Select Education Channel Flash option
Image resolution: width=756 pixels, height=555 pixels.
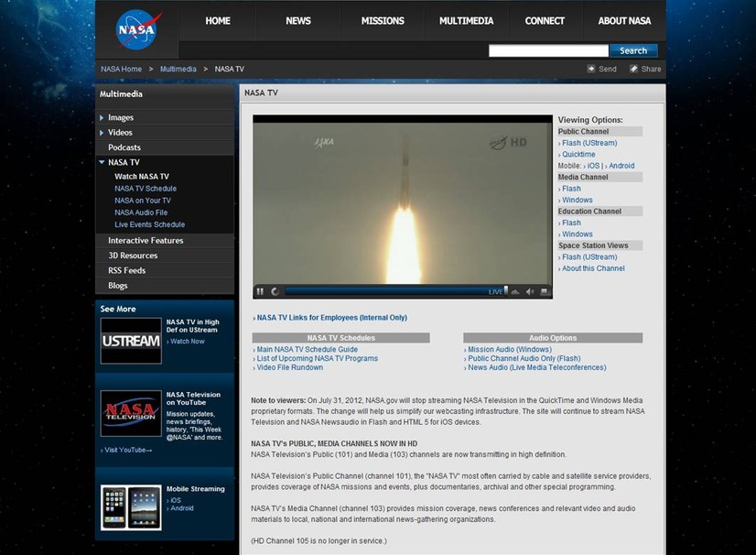click(x=571, y=223)
